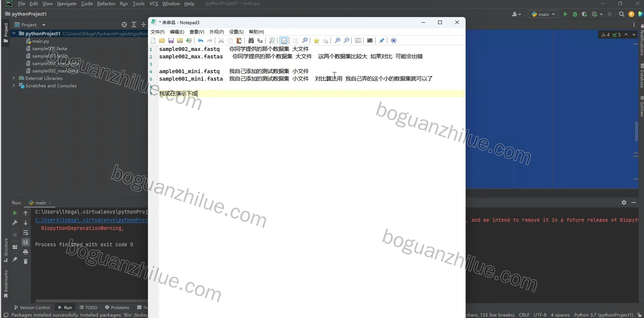The image size is (644, 318).
Task: Toggle soft-wrap in the Run console
Action: pos(26,233)
